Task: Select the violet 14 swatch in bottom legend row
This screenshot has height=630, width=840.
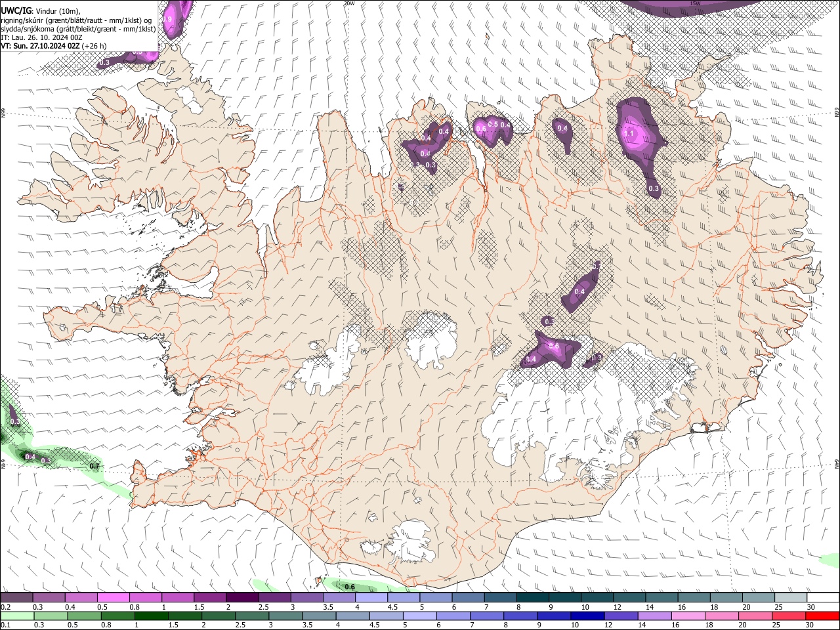Action: pyautogui.click(x=654, y=616)
